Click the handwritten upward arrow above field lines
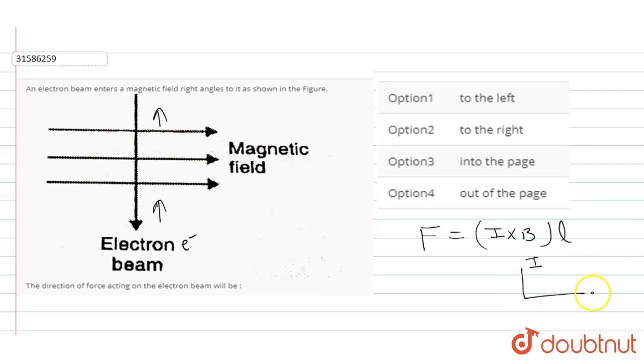This screenshot has height=362, width=644. pos(160,117)
